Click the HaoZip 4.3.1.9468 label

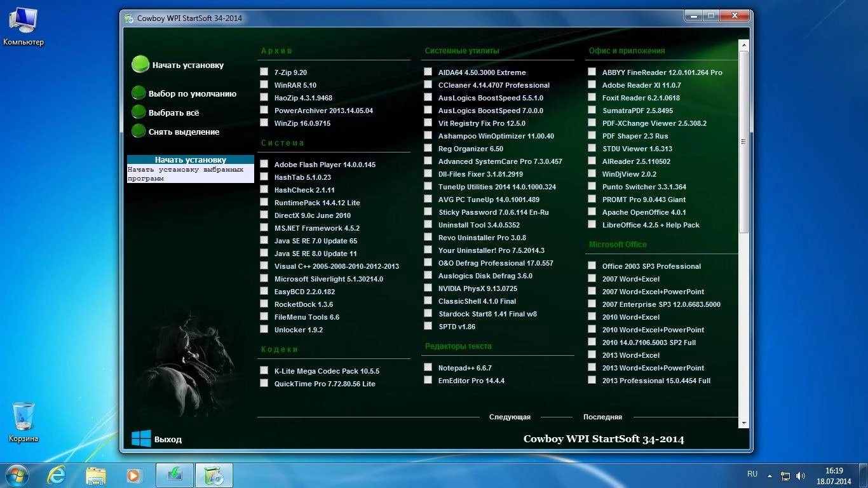303,98
